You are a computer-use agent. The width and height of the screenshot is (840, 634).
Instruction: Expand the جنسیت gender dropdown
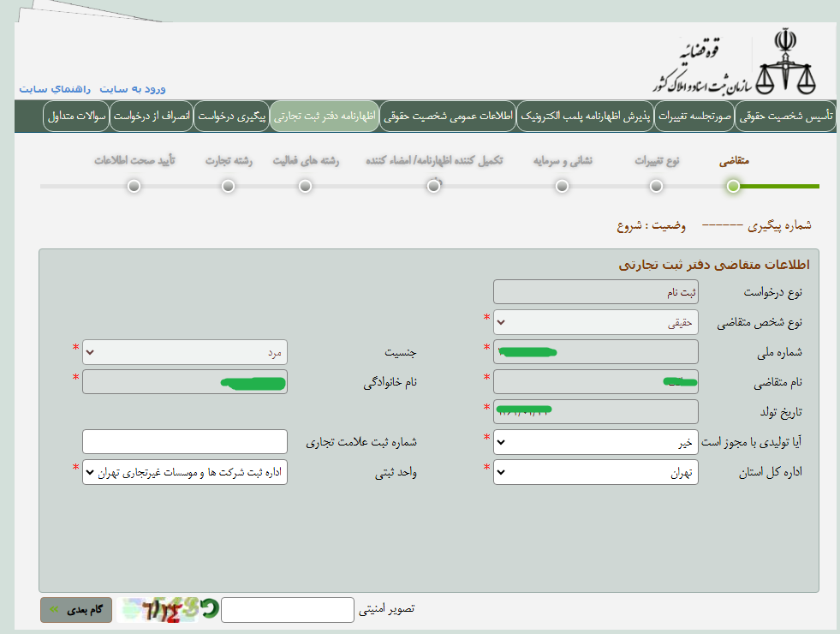point(184,352)
